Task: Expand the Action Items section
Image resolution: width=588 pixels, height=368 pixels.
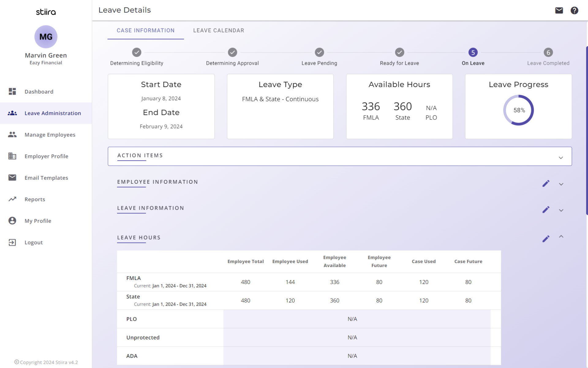Action: (561, 158)
